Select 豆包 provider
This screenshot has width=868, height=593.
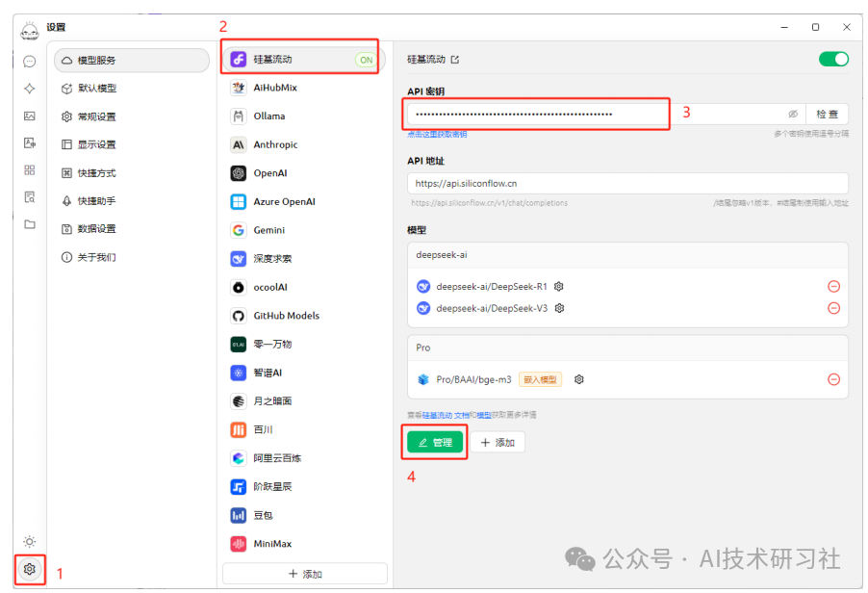point(303,515)
